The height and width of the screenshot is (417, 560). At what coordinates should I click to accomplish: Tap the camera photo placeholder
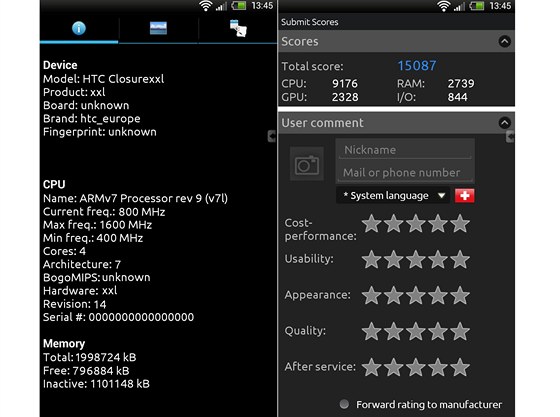coord(307,164)
